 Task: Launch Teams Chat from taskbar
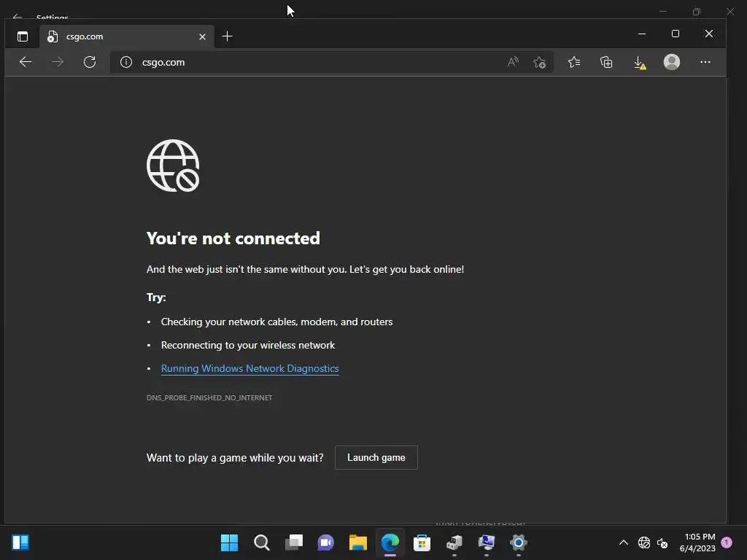point(326,542)
